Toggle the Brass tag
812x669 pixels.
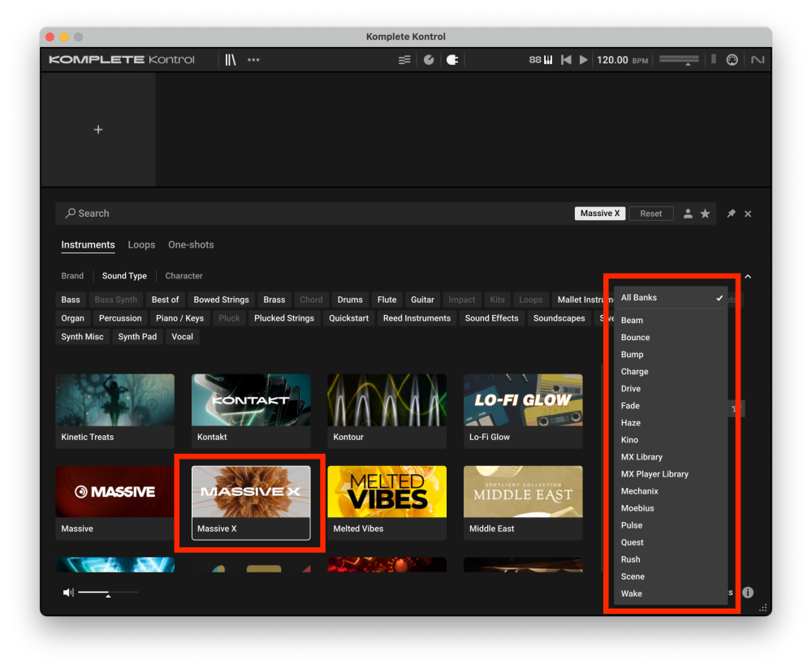[x=274, y=300]
